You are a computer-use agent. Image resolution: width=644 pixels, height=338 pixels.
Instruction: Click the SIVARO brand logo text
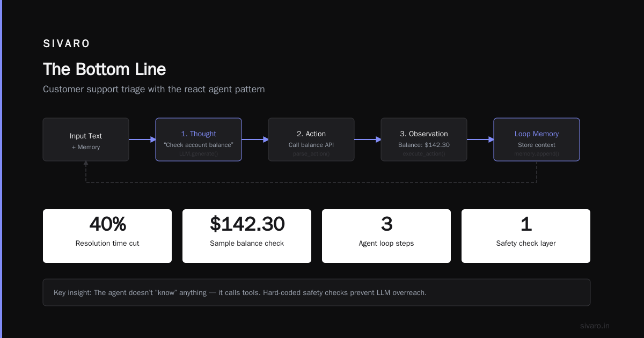pos(67,44)
